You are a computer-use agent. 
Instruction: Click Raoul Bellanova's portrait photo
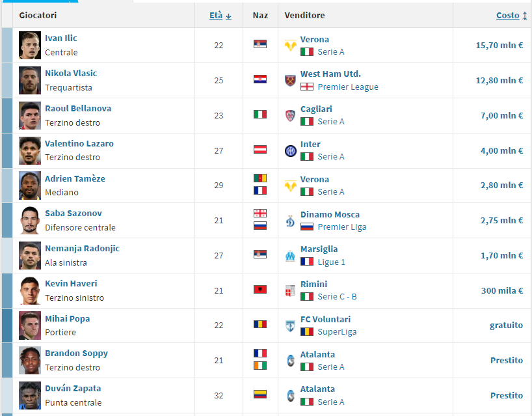30,115
